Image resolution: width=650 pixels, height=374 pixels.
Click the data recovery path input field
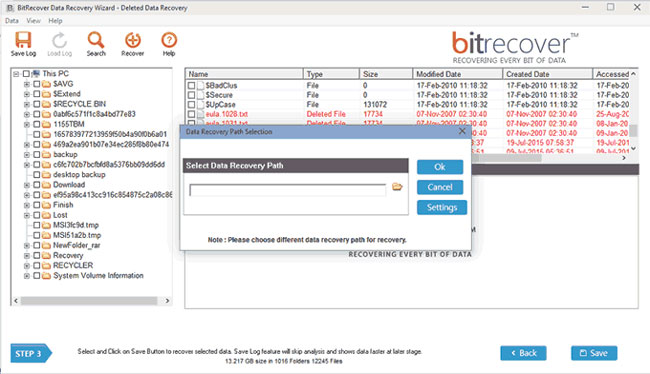coord(287,190)
